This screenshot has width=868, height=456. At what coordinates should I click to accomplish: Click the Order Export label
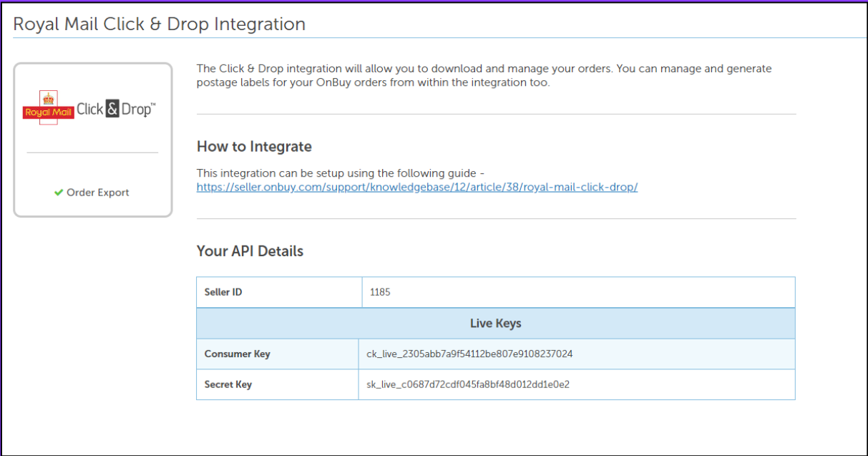(98, 193)
